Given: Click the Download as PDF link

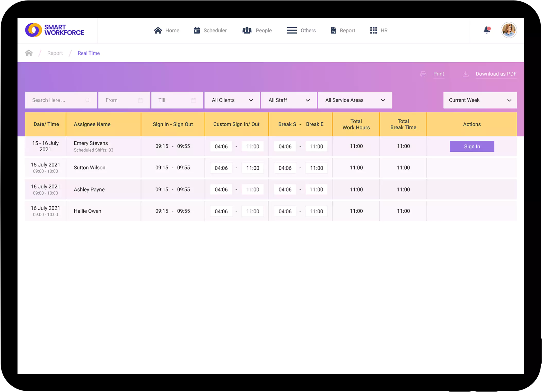Looking at the screenshot, I should [496, 74].
